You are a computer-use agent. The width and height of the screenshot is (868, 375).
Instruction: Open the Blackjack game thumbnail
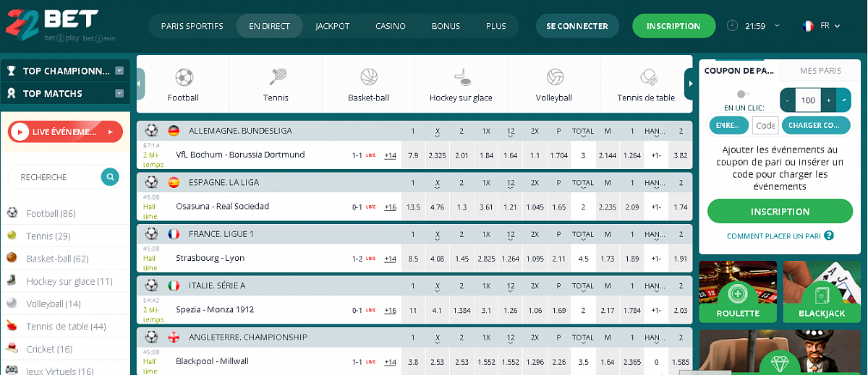click(x=822, y=292)
